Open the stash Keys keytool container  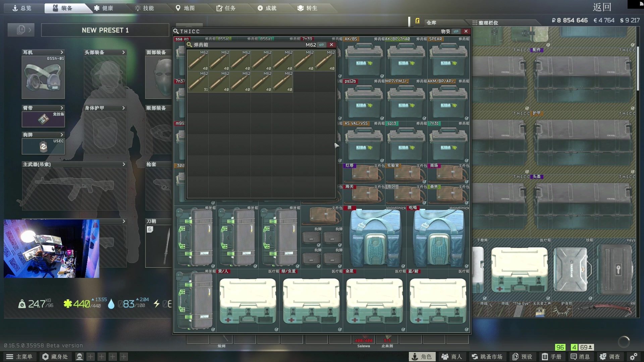pos(615,270)
